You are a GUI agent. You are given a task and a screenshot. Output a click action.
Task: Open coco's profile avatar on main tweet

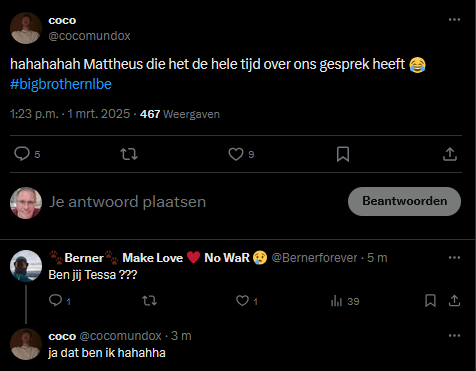(x=26, y=28)
